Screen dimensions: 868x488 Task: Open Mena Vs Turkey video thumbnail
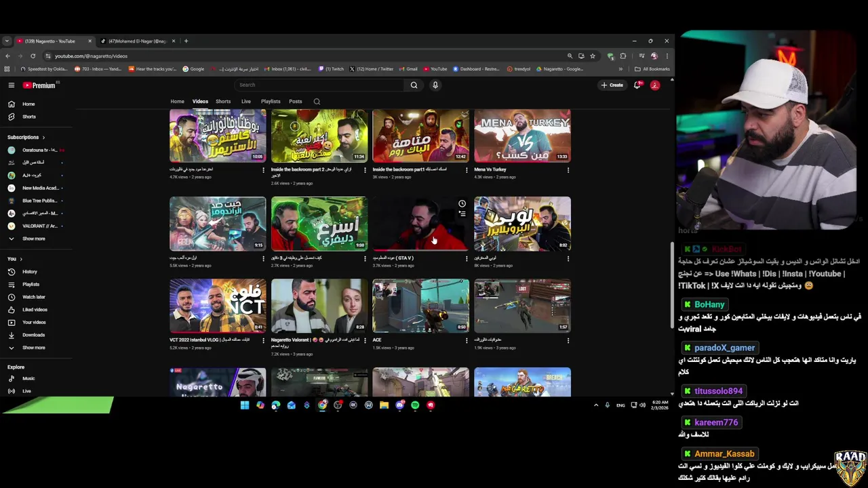pos(522,136)
